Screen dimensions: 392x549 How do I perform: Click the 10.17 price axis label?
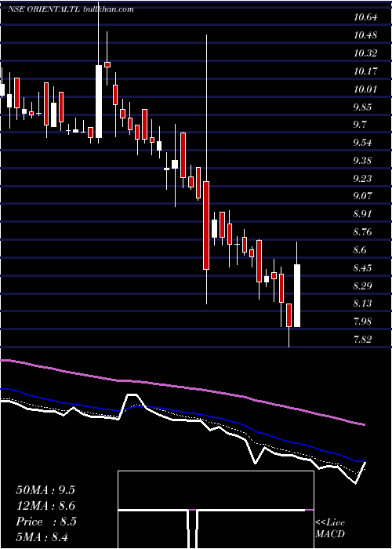tap(365, 71)
